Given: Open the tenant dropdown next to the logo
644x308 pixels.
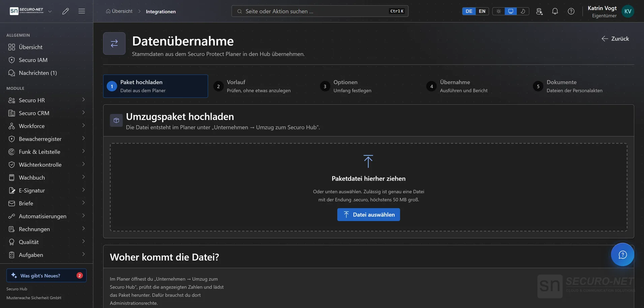Looking at the screenshot, I should [x=50, y=11].
